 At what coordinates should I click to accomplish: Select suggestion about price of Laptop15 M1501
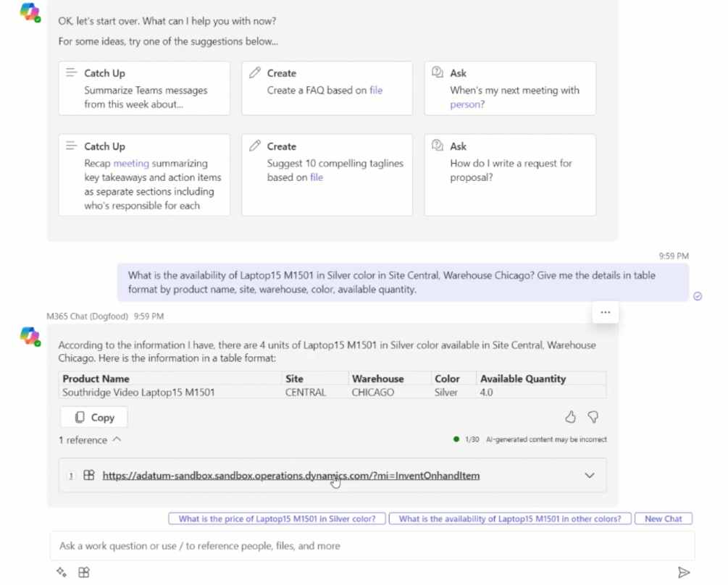[x=277, y=518]
